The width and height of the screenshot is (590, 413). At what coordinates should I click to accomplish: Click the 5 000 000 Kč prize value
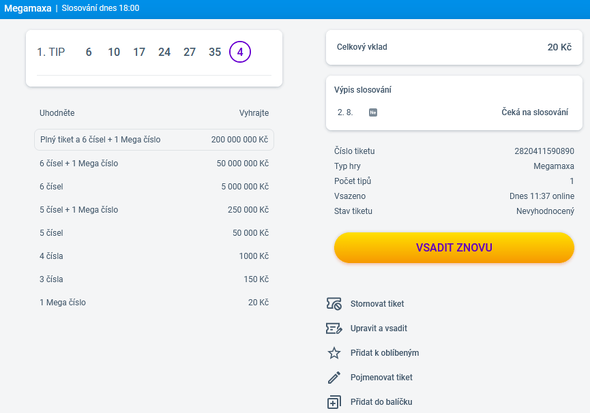click(245, 187)
